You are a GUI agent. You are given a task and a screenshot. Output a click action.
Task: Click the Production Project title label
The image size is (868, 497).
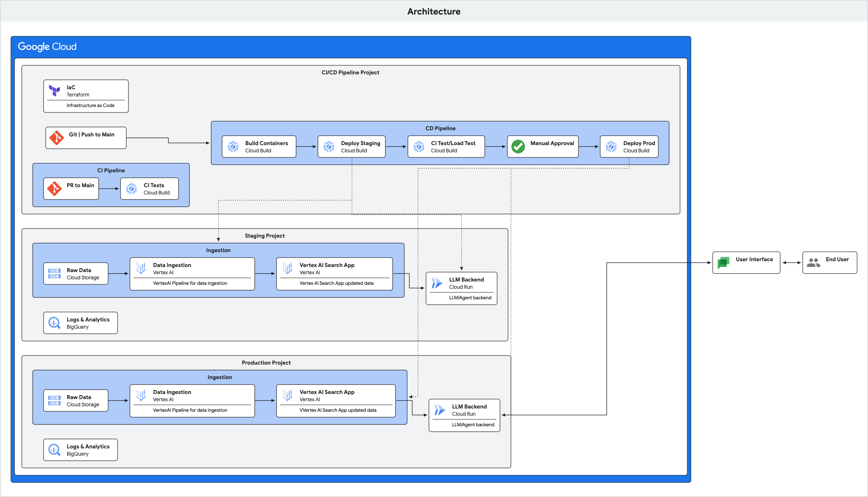click(x=266, y=363)
